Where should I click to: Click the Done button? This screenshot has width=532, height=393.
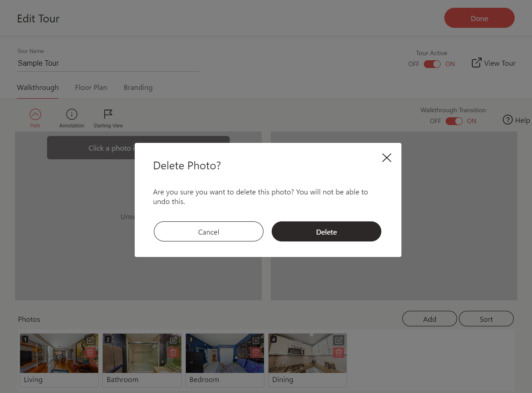[479, 18]
